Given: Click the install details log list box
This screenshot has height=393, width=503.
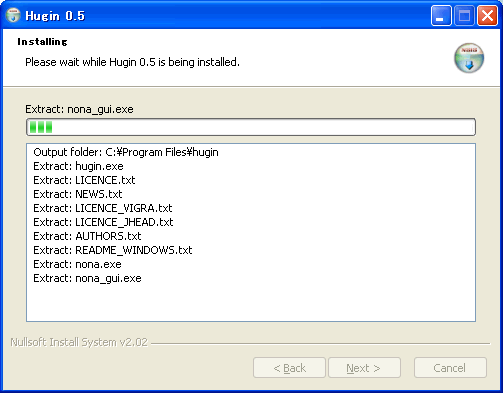Looking at the screenshot, I should [x=251, y=233].
